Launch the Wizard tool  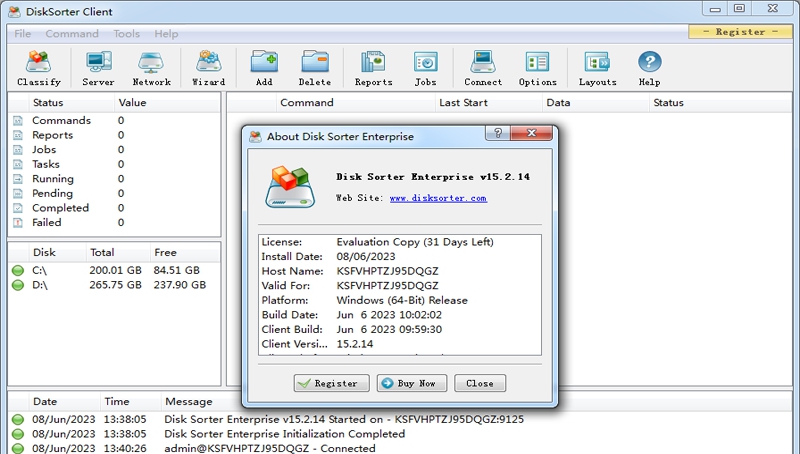(209, 68)
